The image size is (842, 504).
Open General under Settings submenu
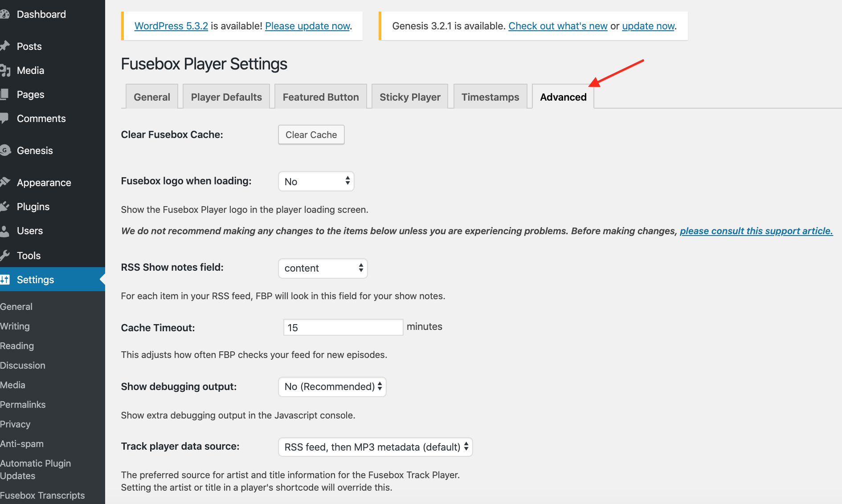tap(16, 306)
